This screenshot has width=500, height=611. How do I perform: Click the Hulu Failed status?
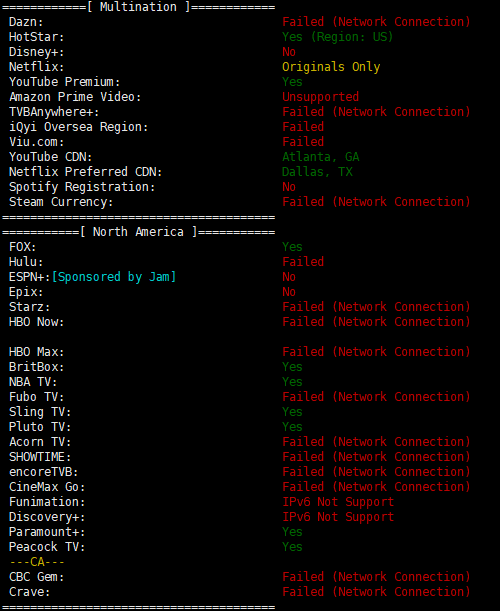(303, 262)
